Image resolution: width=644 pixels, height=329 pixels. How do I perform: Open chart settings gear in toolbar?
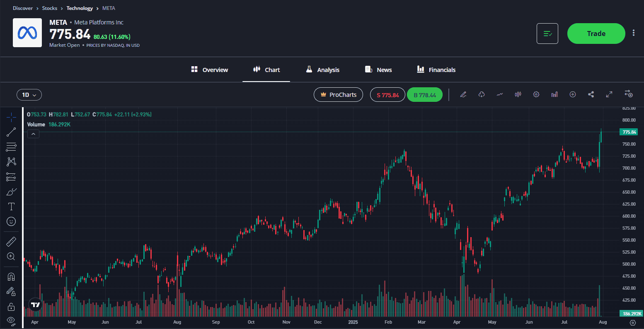536,95
